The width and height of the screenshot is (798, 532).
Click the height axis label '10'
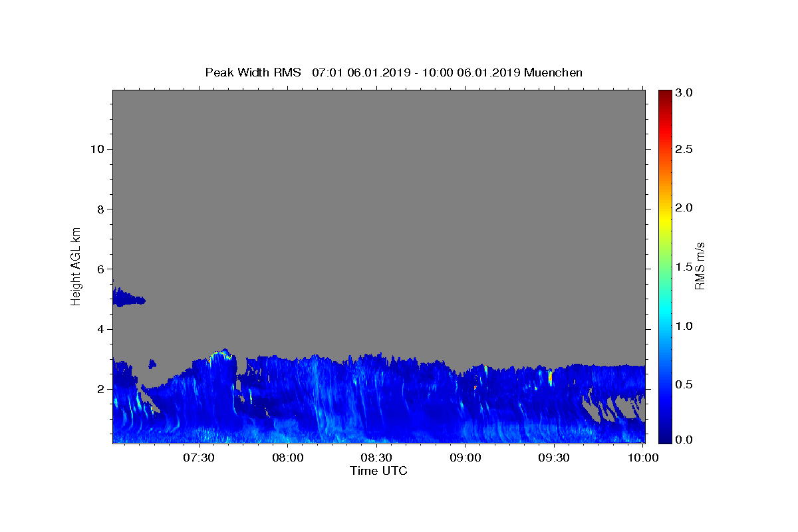pos(96,149)
